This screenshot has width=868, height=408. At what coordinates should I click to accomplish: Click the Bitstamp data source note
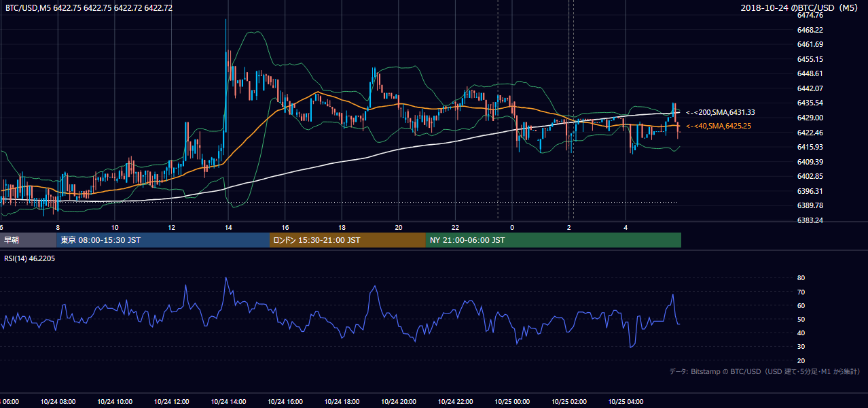pyautogui.click(x=765, y=371)
